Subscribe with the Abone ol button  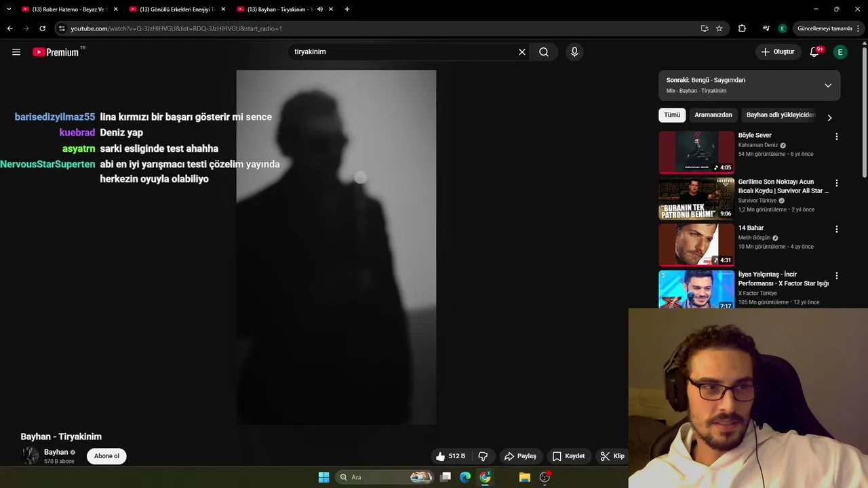pos(106,456)
